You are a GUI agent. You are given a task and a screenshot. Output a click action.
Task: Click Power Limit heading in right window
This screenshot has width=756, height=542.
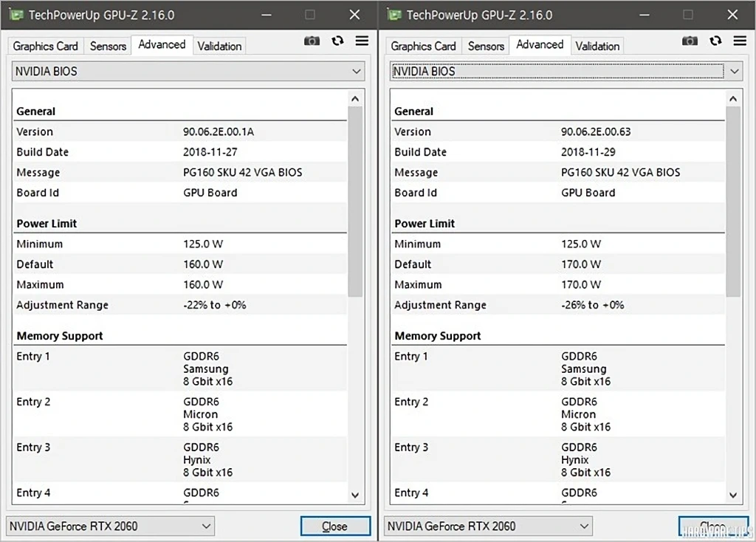point(425,223)
